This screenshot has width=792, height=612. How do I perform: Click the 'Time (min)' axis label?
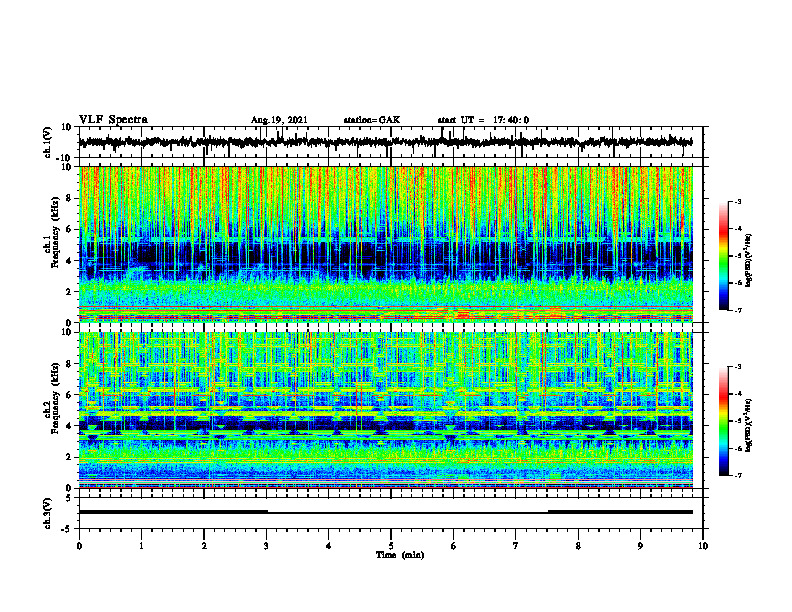[400, 555]
